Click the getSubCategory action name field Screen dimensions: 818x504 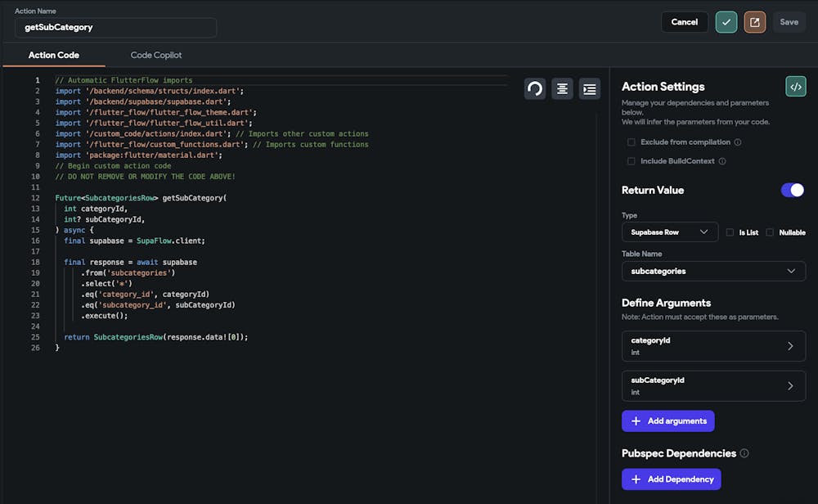pyautogui.click(x=115, y=27)
